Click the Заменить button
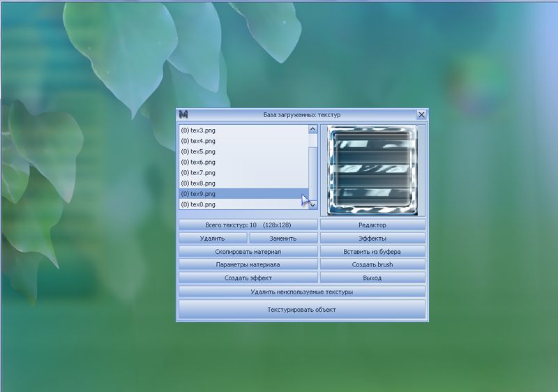The image size is (558, 392). [x=283, y=238]
